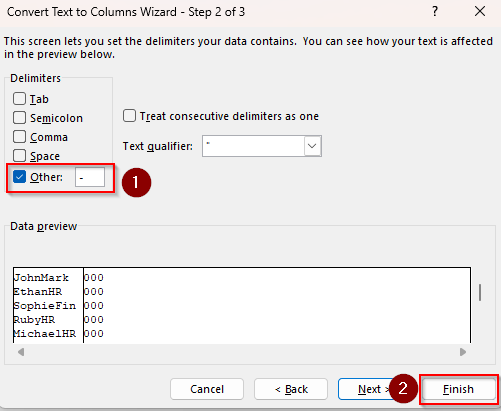Click the Cancel button
The image size is (501, 411).
click(207, 389)
